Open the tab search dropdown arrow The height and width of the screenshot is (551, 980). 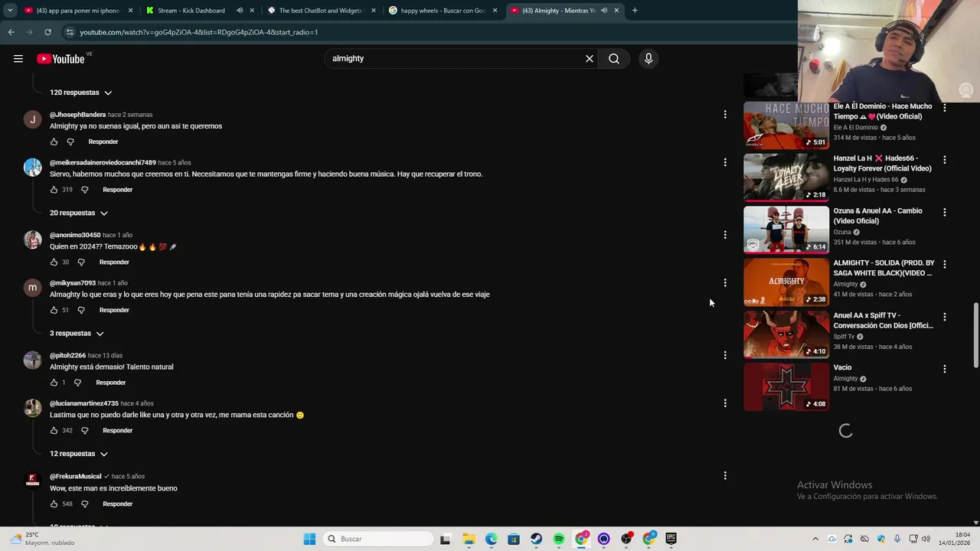coord(10,11)
